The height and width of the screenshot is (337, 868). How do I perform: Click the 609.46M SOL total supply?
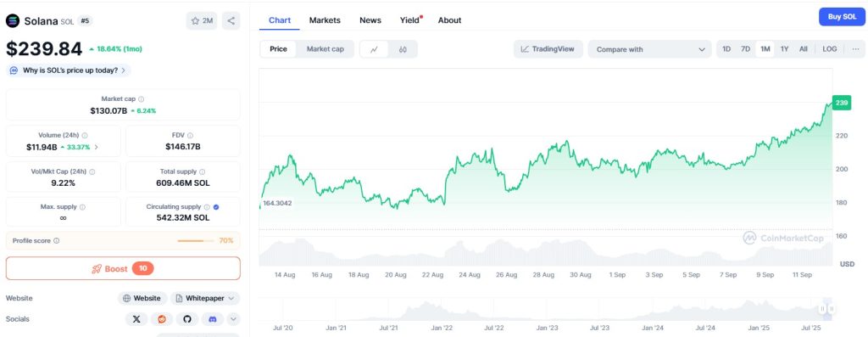(183, 183)
